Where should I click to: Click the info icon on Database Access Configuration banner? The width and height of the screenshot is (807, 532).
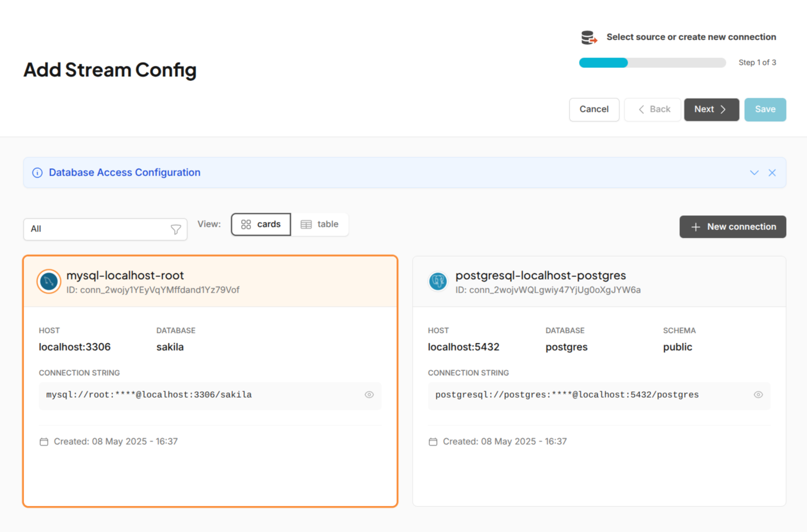(x=37, y=172)
